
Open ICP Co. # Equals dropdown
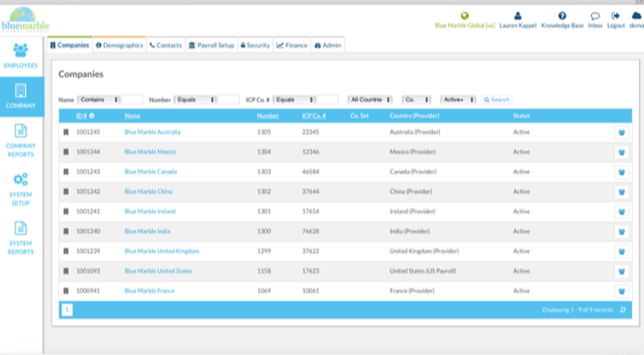(x=294, y=99)
